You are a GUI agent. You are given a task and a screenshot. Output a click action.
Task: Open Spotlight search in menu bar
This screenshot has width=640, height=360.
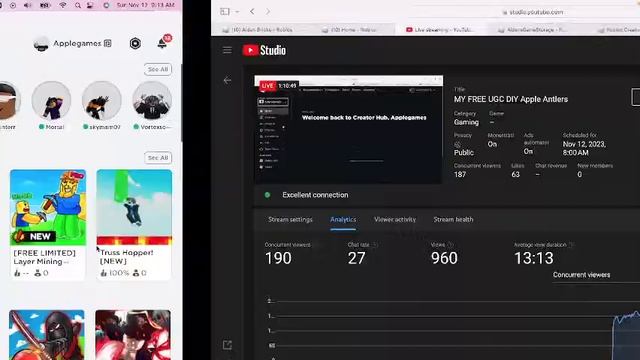tap(78, 5)
